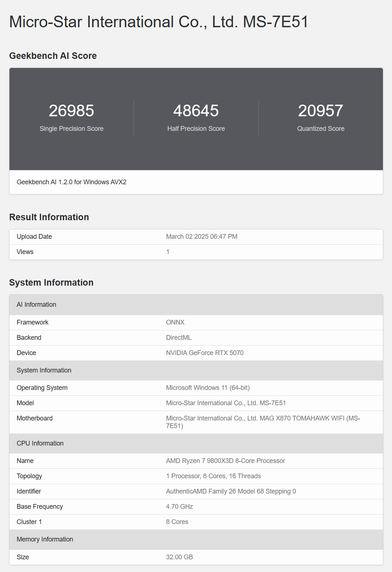Viewport: 392px width, 572px height.
Task: Click the Backend value DirectML
Action: click(x=179, y=338)
